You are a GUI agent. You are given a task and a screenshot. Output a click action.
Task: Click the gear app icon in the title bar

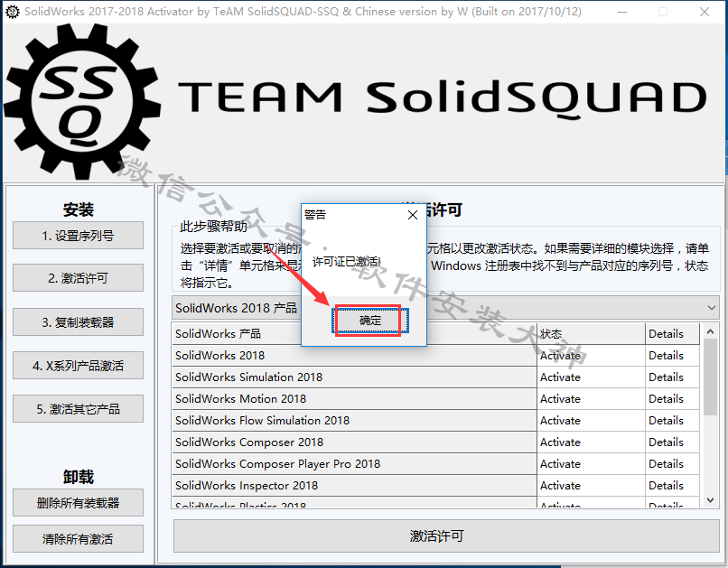tap(13, 12)
